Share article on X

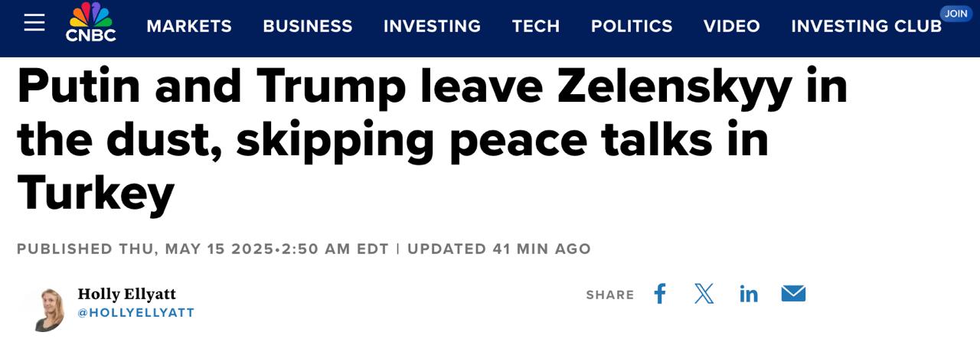pyautogui.click(x=704, y=294)
